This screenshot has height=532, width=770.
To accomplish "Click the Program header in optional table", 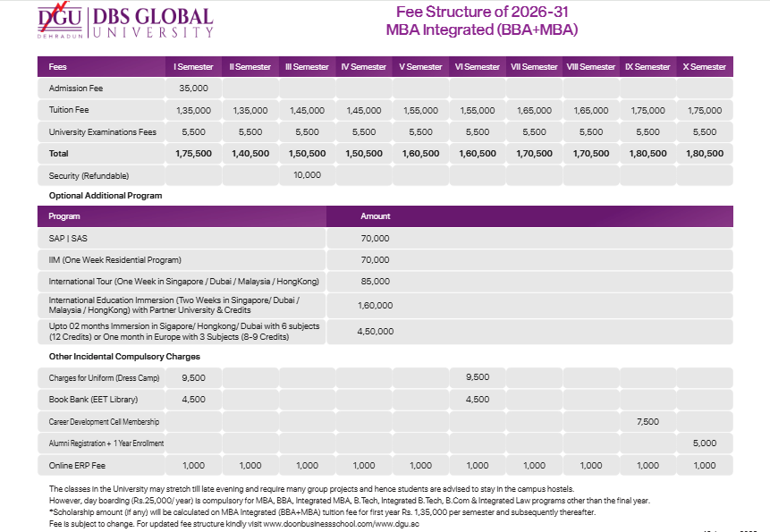I will pyautogui.click(x=64, y=216).
